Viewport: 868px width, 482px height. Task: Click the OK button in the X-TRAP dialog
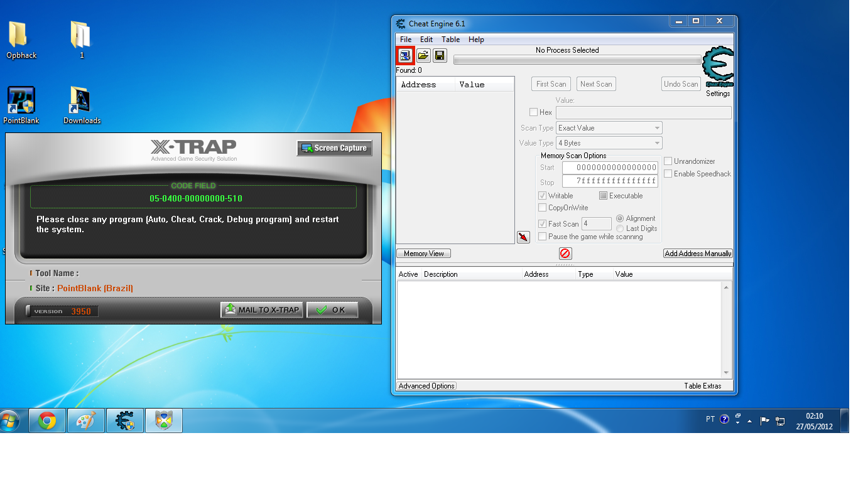[x=332, y=310]
